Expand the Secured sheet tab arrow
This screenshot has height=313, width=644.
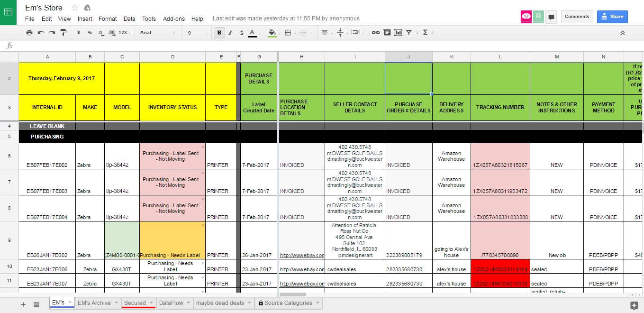151,303
